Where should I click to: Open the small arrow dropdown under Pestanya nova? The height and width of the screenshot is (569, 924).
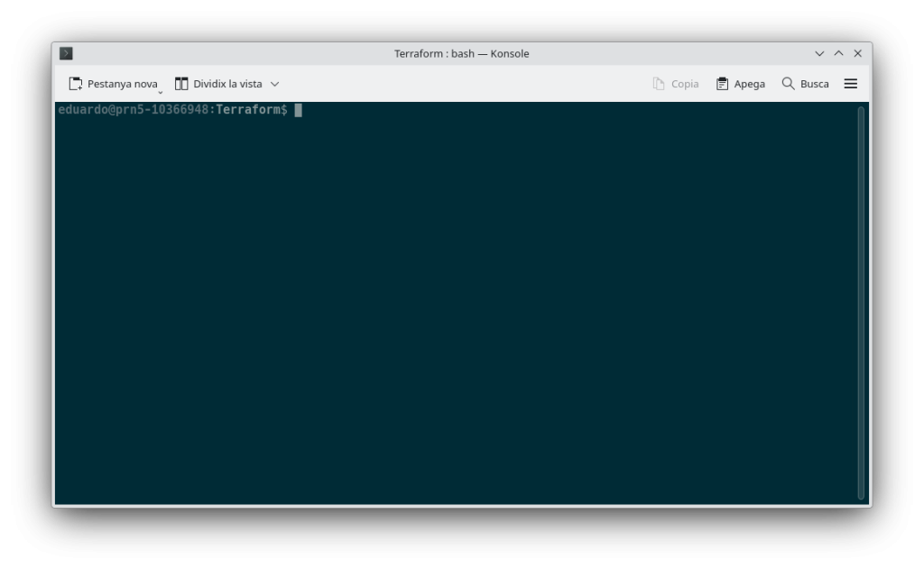click(161, 92)
